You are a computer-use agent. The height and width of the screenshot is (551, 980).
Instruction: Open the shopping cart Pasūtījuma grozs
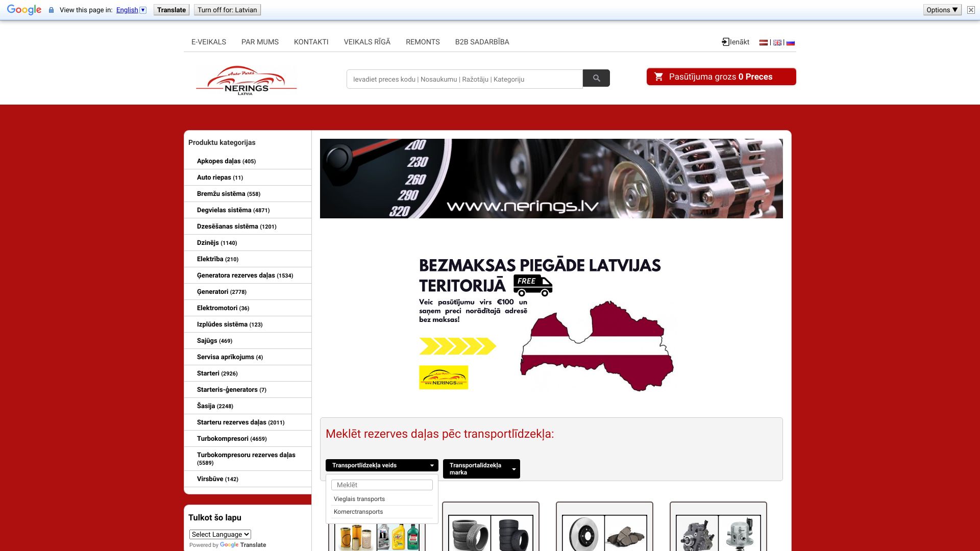(x=721, y=77)
